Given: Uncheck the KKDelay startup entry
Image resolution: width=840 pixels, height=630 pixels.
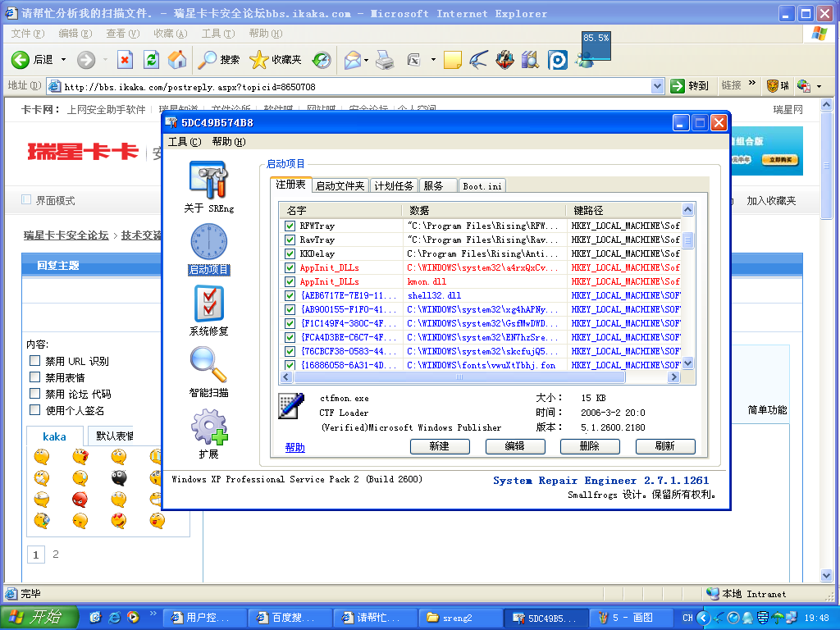Looking at the screenshot, I should 290,253.
